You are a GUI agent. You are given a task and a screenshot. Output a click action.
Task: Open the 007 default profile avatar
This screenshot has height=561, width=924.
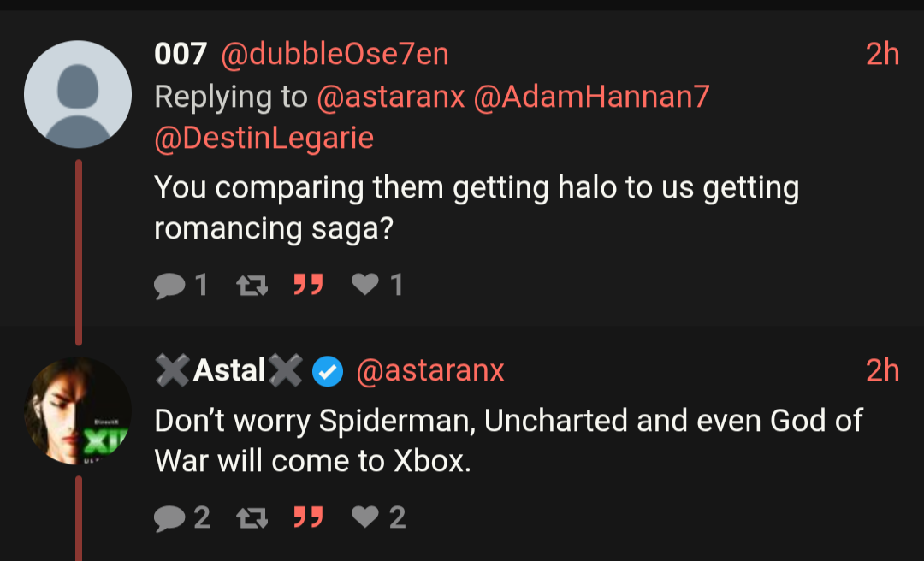coord(78,94)
